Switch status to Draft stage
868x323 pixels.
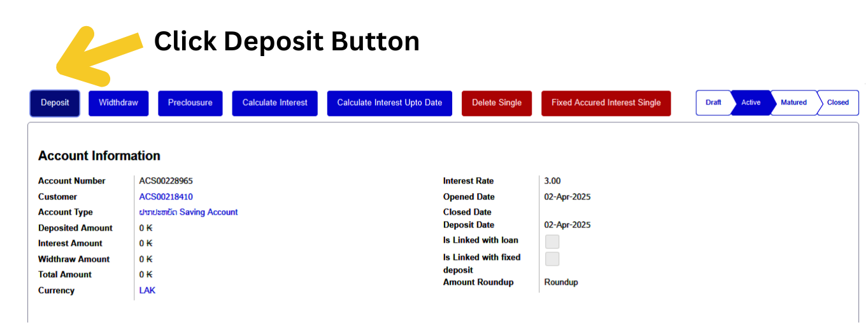point(713,103)
